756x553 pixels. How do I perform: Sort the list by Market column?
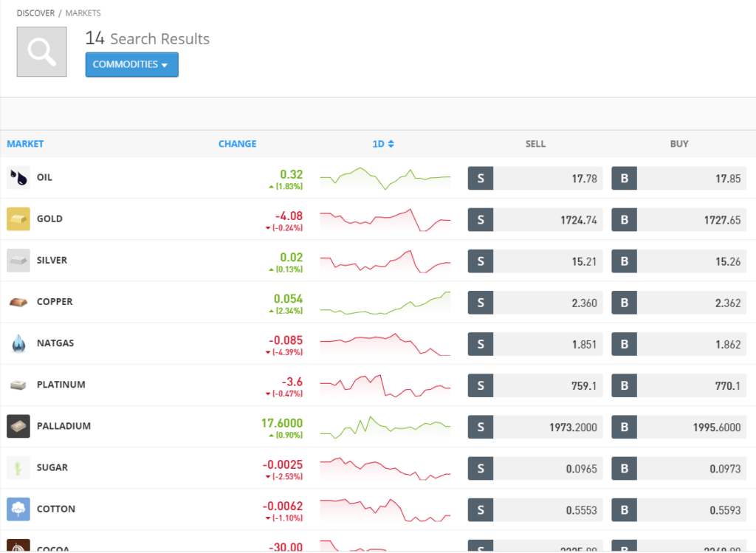click(x=25, y=144)
